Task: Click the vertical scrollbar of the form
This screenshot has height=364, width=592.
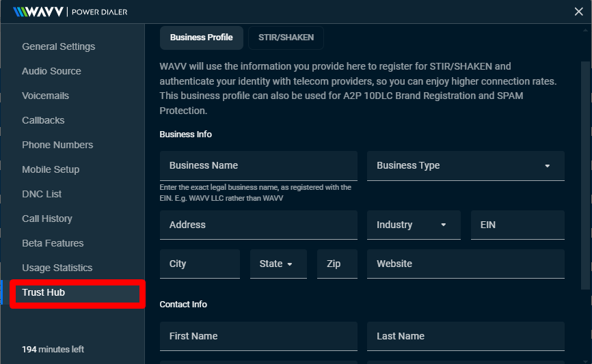Action: pyautogui.click(x=585, y=176)
